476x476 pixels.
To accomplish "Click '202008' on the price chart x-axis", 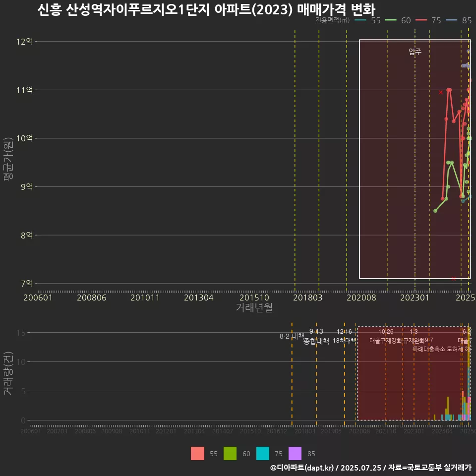I will pyautogui.click(x=361, y=297).
